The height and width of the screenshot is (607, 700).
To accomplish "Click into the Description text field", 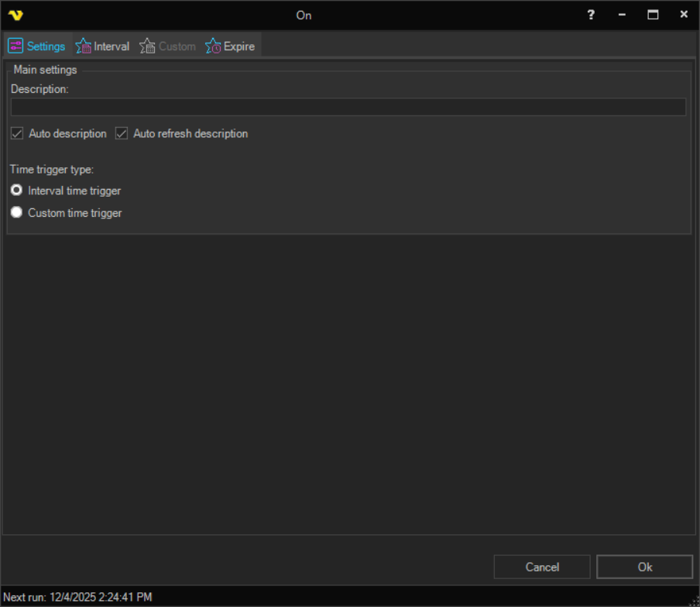I will point(348,107).
